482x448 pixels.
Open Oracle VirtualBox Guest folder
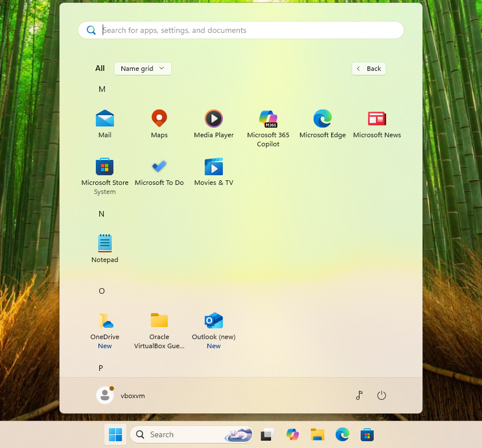[x=159, y=330]
